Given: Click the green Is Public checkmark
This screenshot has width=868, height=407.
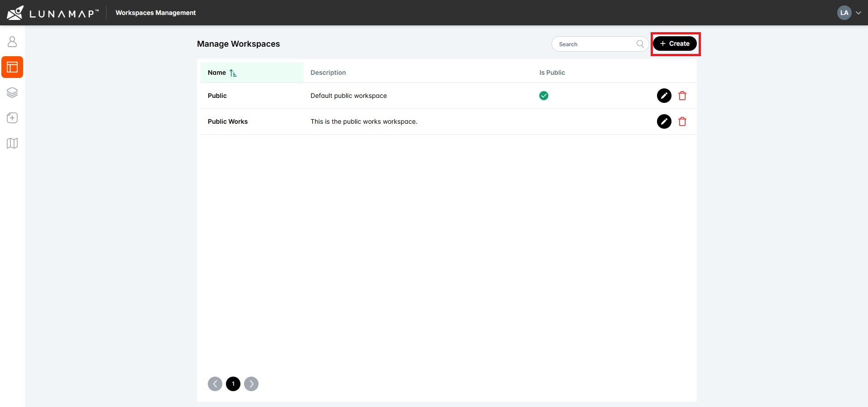Looking at the screenshot, I should tap(544, 96).
